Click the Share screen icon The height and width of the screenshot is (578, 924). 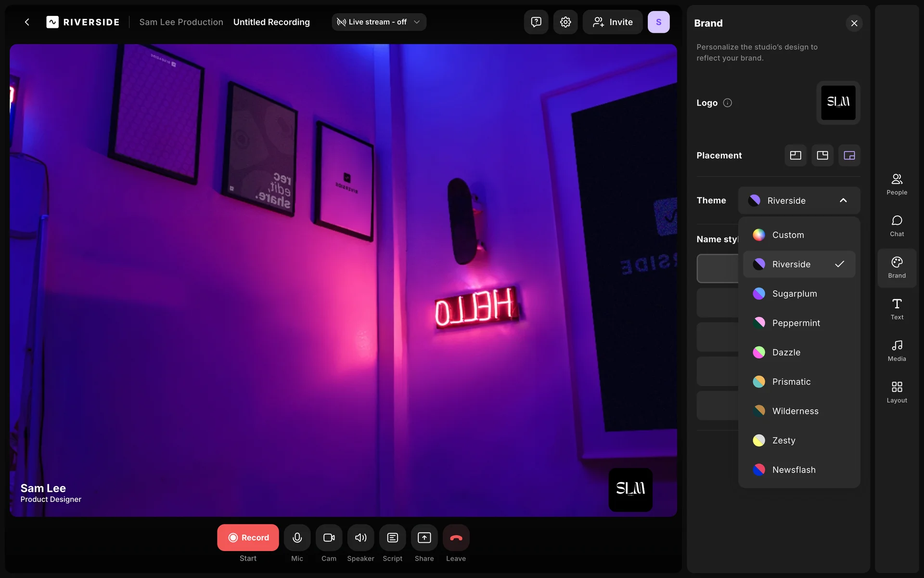tap(424, 538)
